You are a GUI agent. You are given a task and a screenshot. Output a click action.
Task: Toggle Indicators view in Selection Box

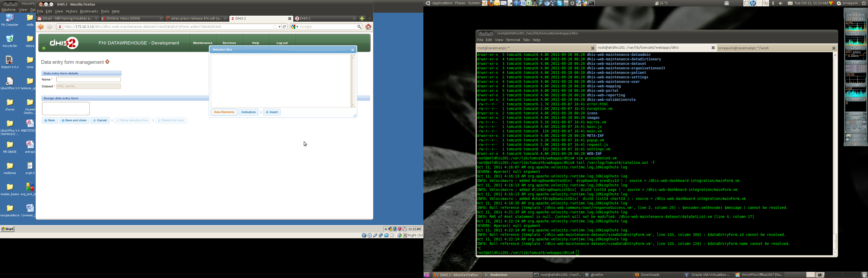248,112
